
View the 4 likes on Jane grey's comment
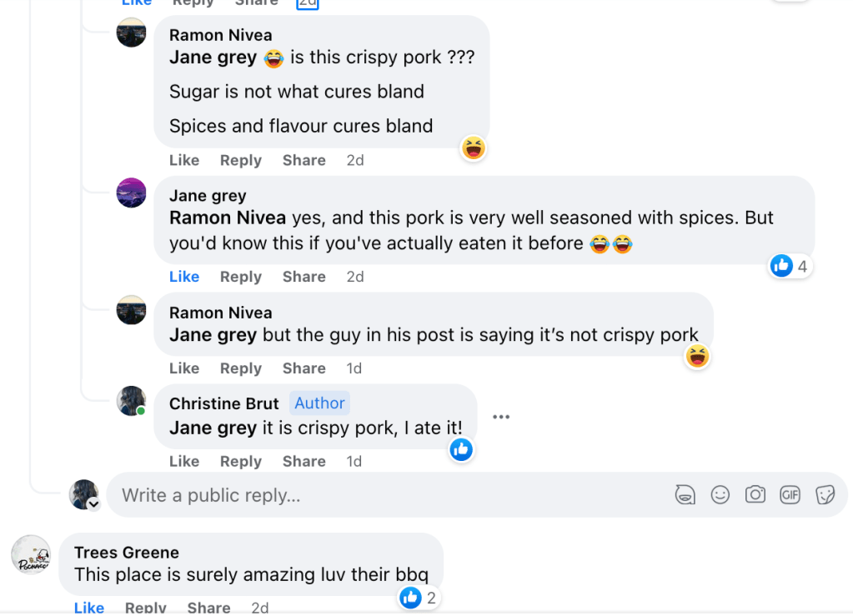click(x=790, y=267)
